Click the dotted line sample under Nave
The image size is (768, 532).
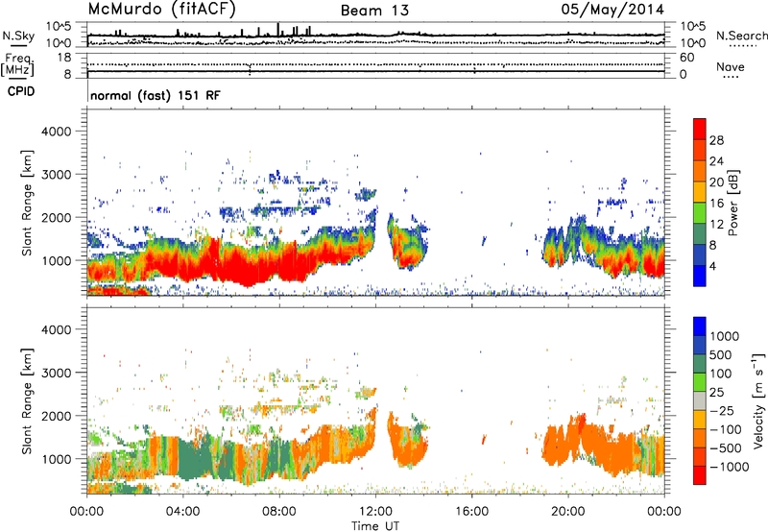tap(731, 77)
